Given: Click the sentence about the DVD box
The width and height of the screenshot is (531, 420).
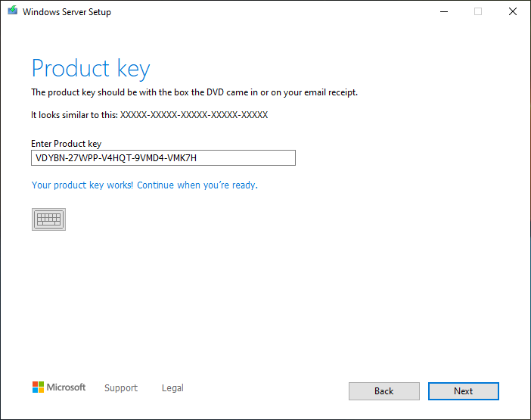Looking at the screenshot, I should [x=194, y=92].
